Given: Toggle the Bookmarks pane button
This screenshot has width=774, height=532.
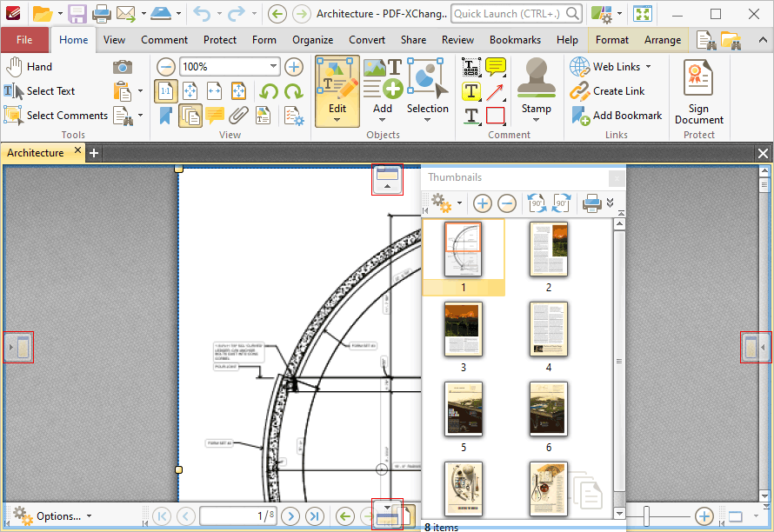Looking at the screenshot, I should point(166,116).
